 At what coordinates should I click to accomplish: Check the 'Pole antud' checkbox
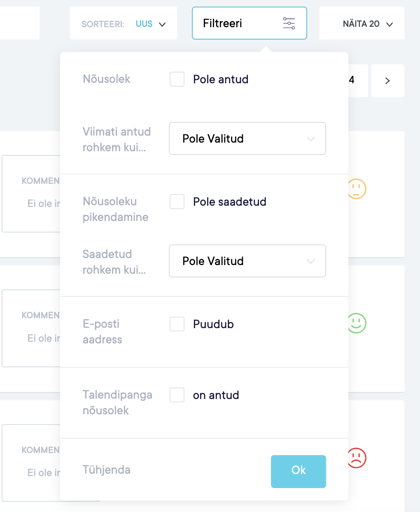click(x=177, y=79)
